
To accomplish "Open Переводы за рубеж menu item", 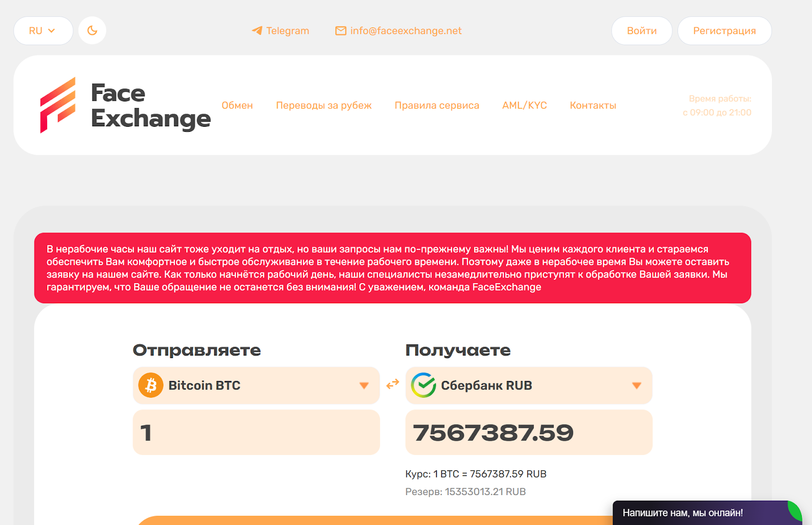I will point(324,106).
